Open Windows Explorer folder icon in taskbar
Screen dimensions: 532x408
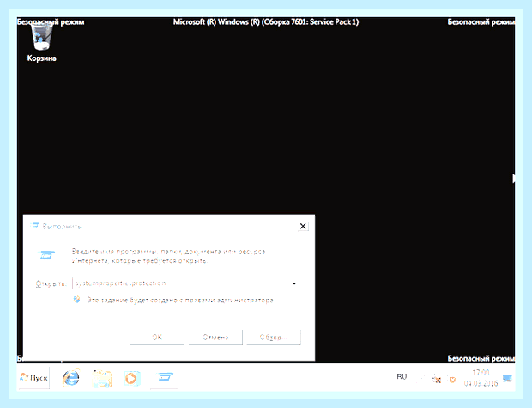(x=102, y=379)
